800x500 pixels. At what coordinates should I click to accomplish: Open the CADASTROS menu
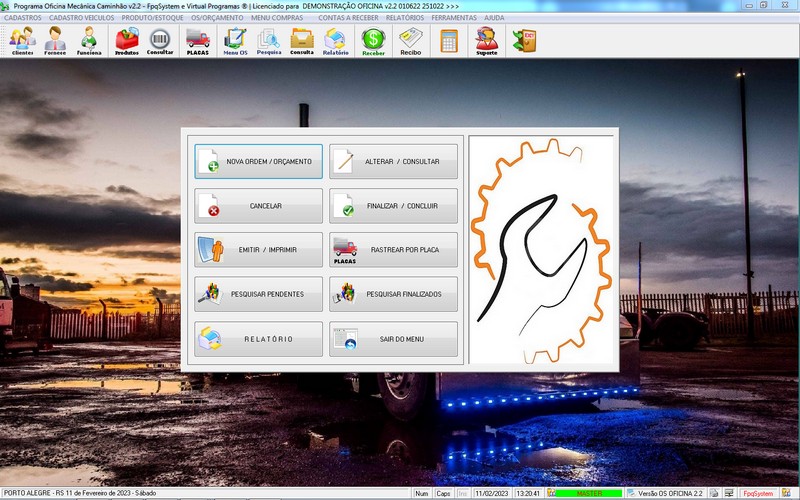point(23,18)
